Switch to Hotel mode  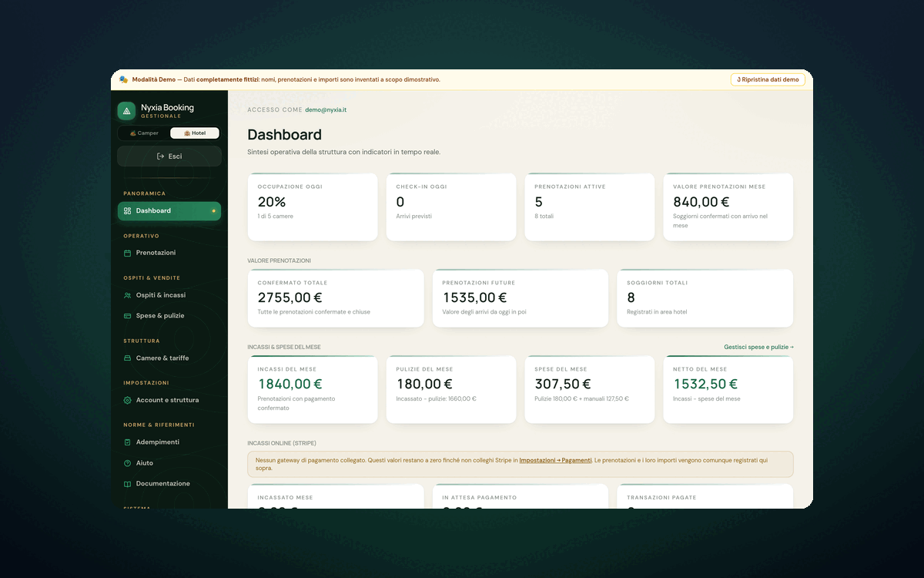[x=195, y=133]
